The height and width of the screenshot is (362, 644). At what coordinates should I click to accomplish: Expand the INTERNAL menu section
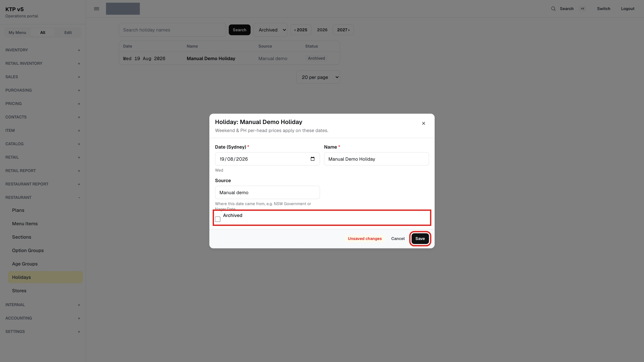click(x=43, y=305)
